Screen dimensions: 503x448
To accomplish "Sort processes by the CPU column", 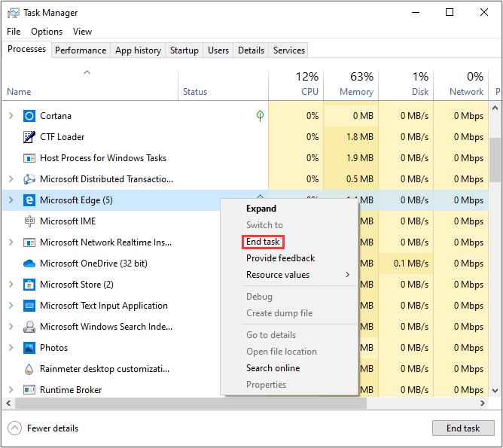I will click(x=296, y=84).
